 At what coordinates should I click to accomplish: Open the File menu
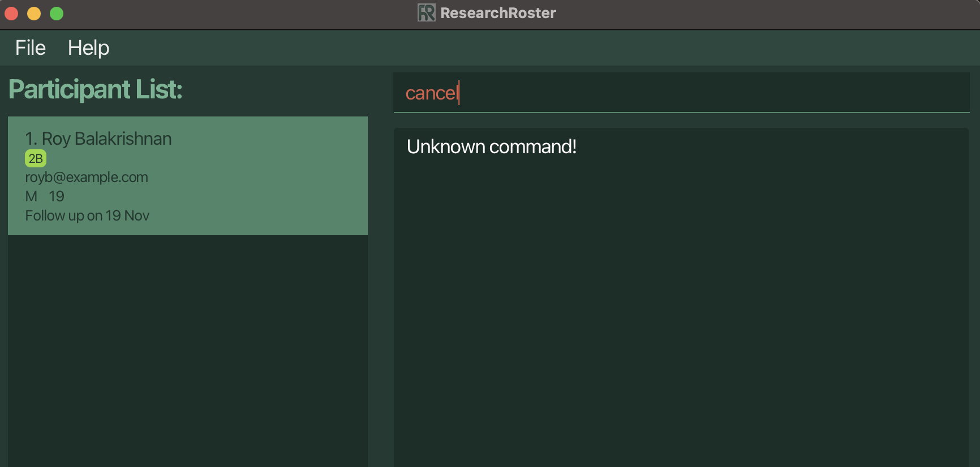pyautogui.click(x=31, y=48)
